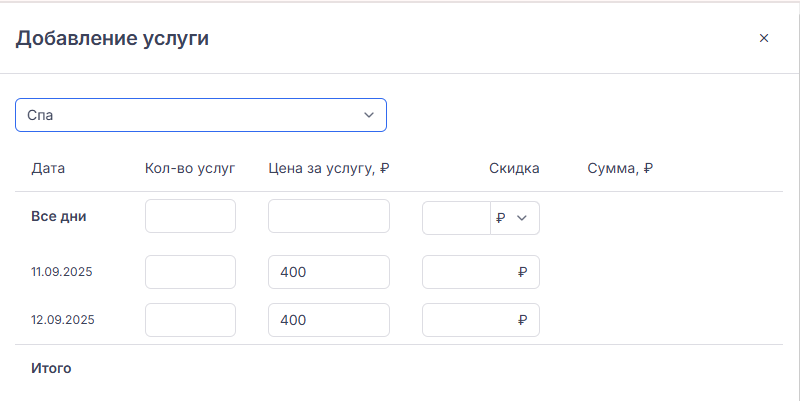Click quantity field for Все дни row

click(190, 216)
